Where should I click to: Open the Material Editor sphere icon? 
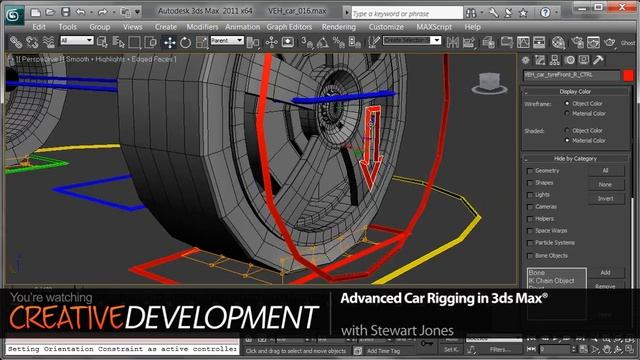click(x=558, y=42)
